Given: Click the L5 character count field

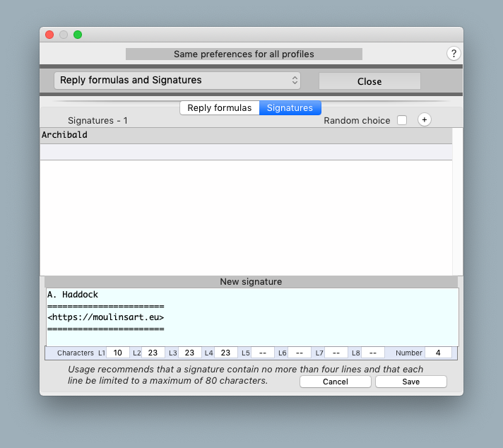Looking at the screenshot, I should (262, 353).
